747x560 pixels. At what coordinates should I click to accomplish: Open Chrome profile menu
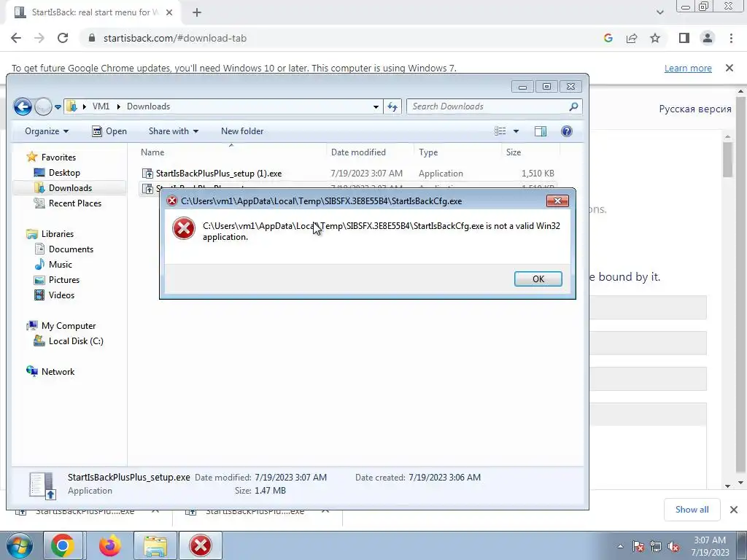pyautogui.click(x=708, y=38)
